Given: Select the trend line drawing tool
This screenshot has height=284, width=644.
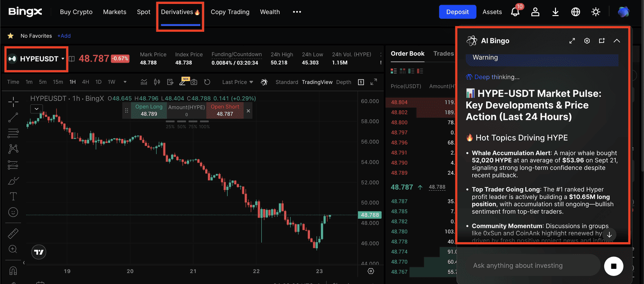Looking at the screenshot, I should pos(13,117).
